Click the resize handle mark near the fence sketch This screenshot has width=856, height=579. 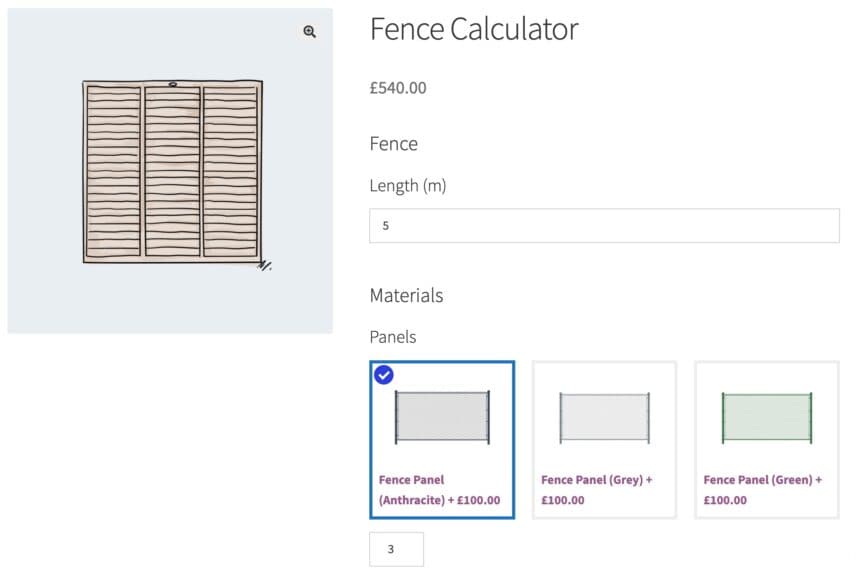264,265
